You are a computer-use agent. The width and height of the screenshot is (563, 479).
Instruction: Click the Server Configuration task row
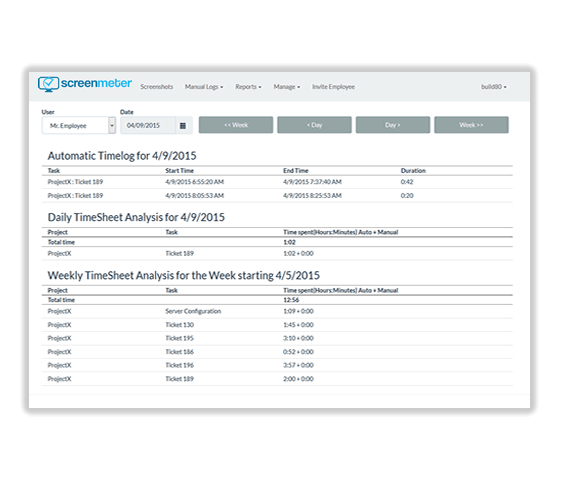click(x=277, y=311)
